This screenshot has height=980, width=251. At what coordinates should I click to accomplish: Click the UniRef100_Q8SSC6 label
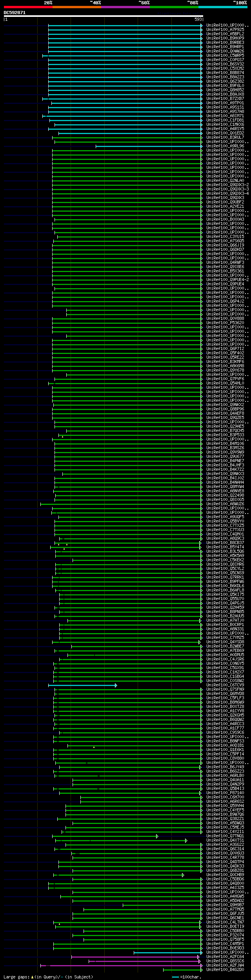[225, 961]
